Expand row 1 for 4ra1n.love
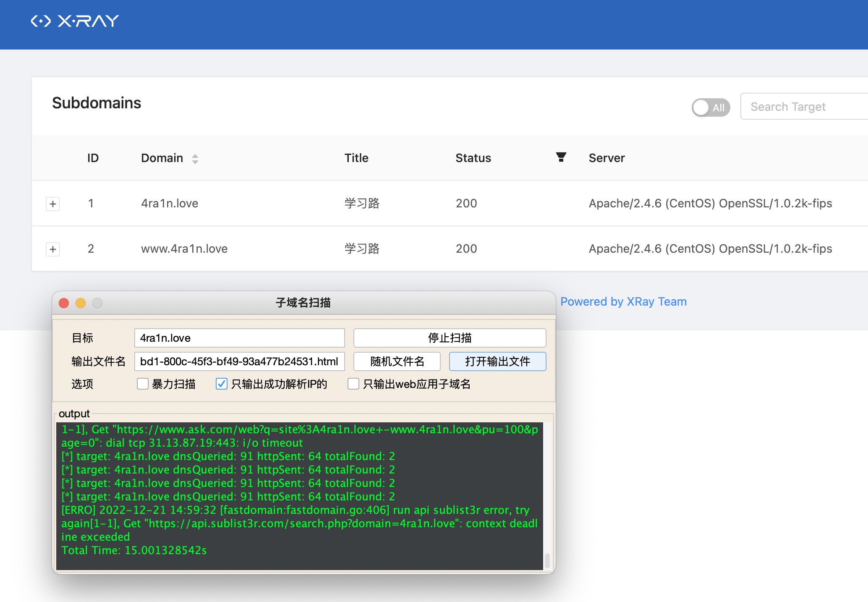868x602 pixels. 53,204
